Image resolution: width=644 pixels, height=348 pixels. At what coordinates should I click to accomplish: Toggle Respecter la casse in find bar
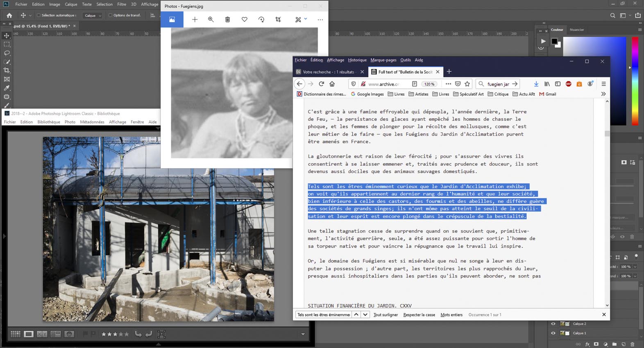point(419,315)
